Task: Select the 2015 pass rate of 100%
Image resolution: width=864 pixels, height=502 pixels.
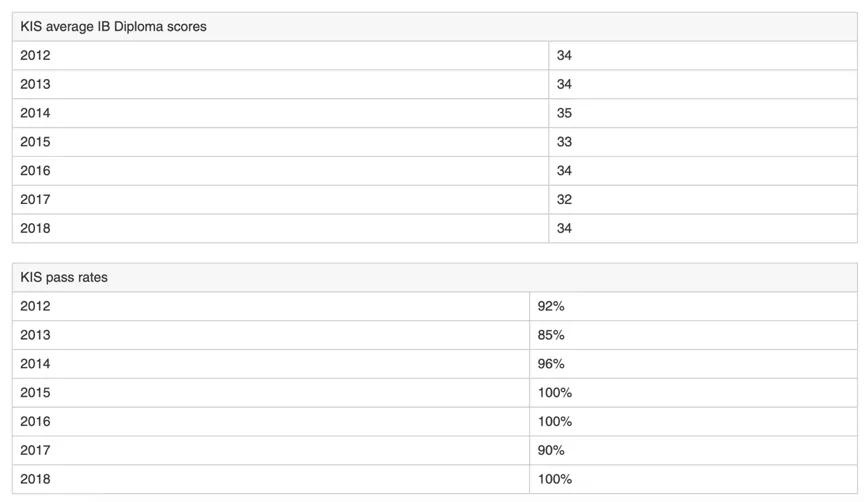Action: pos(554,393)
